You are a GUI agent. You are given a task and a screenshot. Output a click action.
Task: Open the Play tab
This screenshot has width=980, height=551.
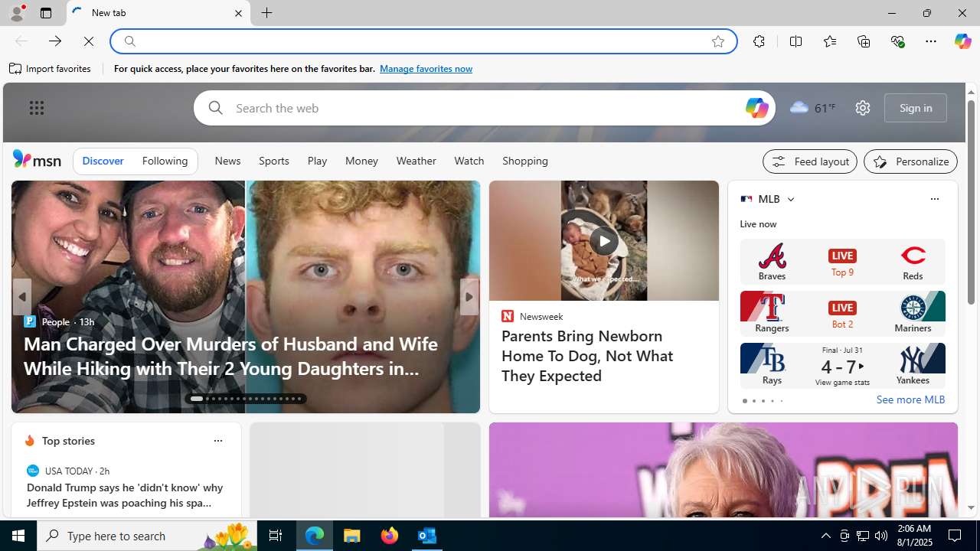click(x=317, y=161)
